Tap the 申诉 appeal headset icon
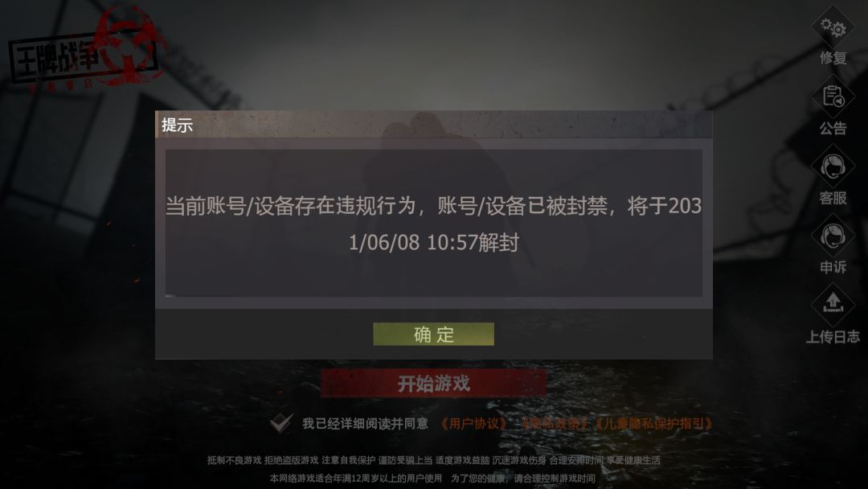Image resolution: width=868 pixels, height=489 pixels. pos(833,236)
